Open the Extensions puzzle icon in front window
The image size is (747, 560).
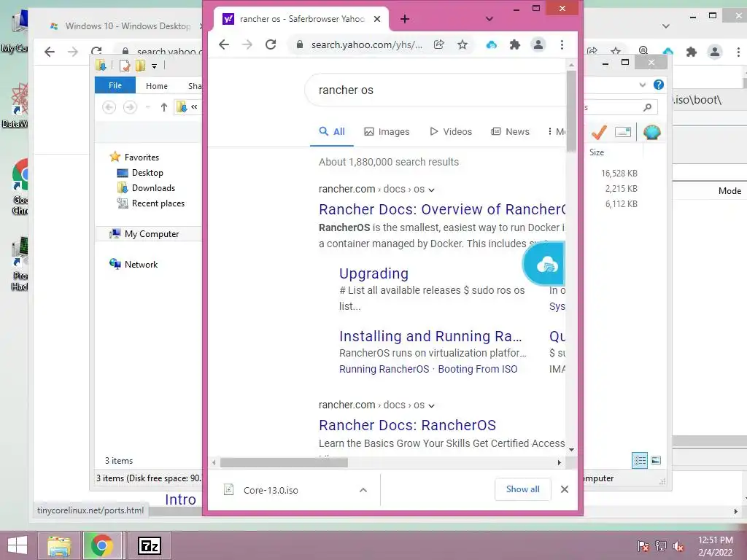click(515, 44)
